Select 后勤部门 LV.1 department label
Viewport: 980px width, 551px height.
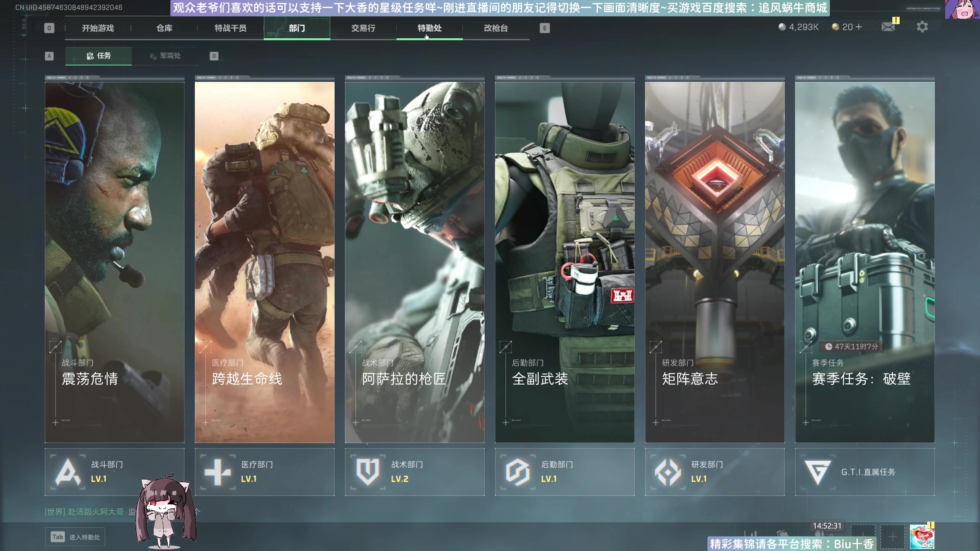click(x=557, y=471)
